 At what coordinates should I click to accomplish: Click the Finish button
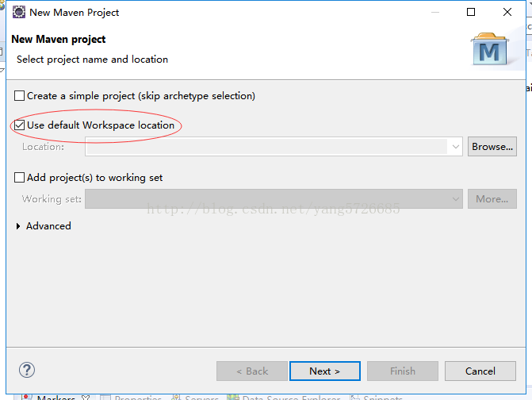coord(403,371)
